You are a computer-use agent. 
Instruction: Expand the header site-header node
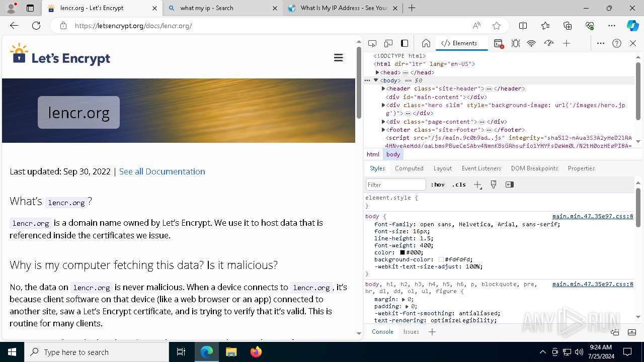383,88
